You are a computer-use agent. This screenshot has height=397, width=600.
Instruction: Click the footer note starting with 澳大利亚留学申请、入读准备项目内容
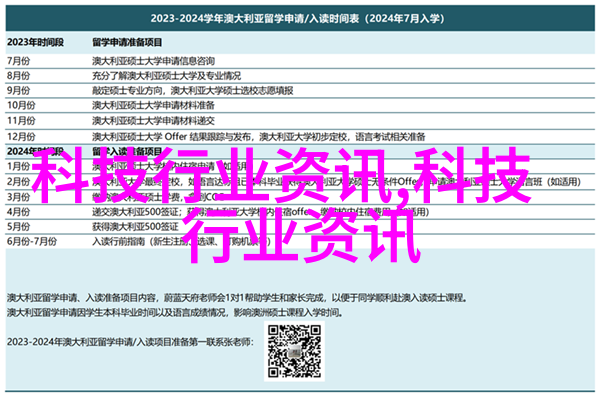tap(236, 298)
